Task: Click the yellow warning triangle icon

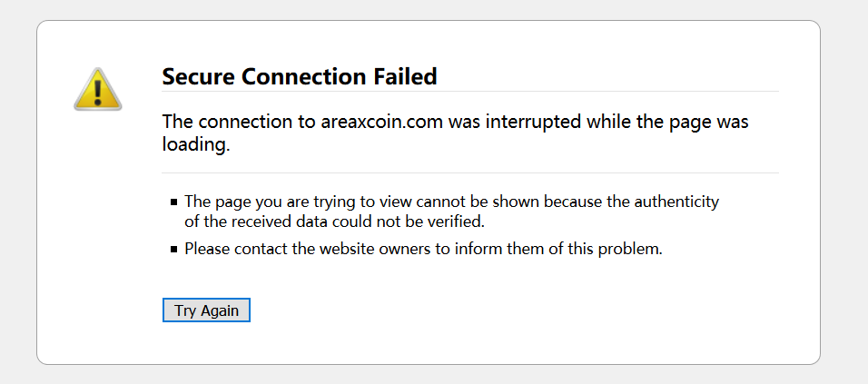Action: 98,90
